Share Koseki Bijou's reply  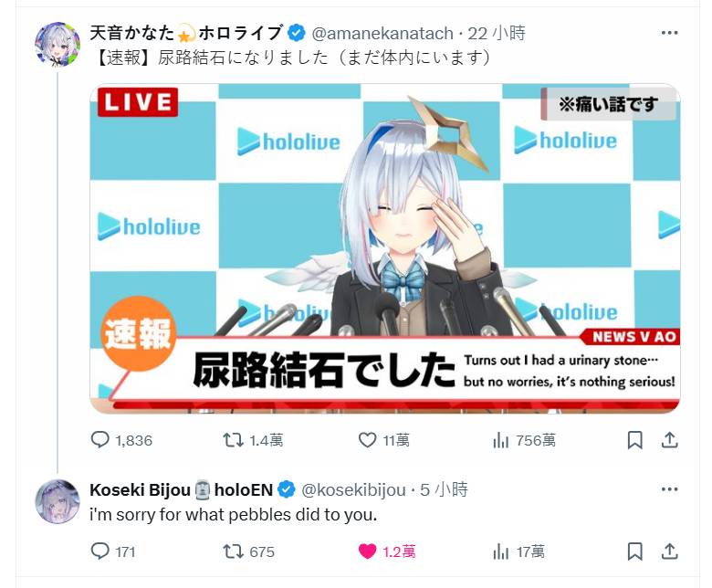(x=670, y=551)
